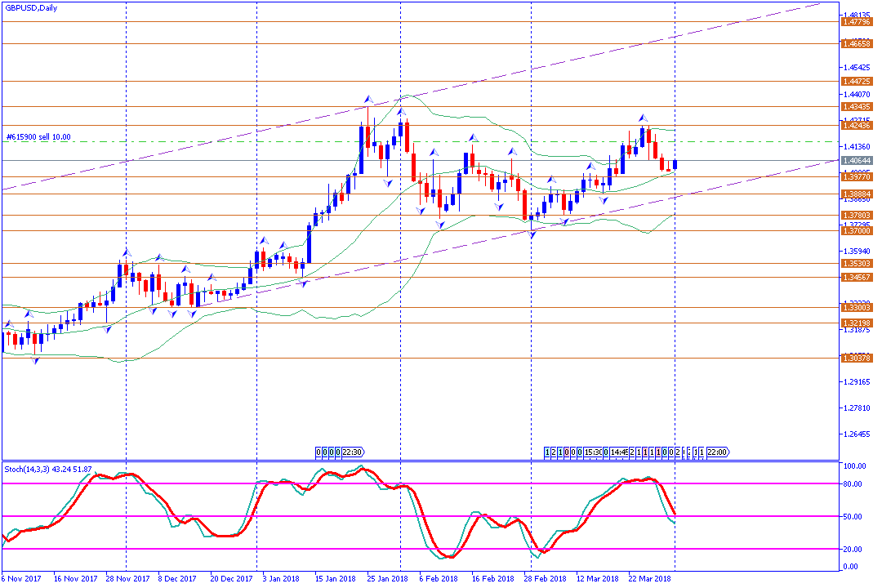882x588 pixels.
Task: Click the 16 Feb 2018 date label
Action: pyautogui.click(x=492, y=578)
